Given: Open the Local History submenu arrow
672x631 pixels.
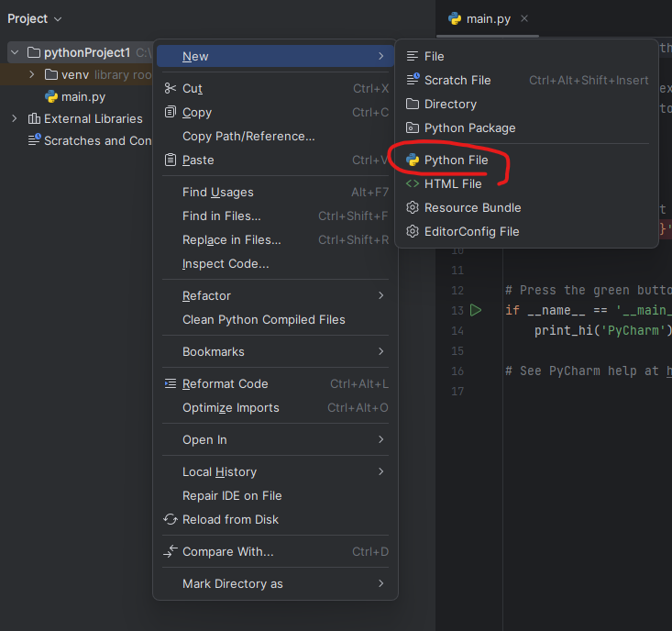Looking at the screenshot, I should coord(381,472).
